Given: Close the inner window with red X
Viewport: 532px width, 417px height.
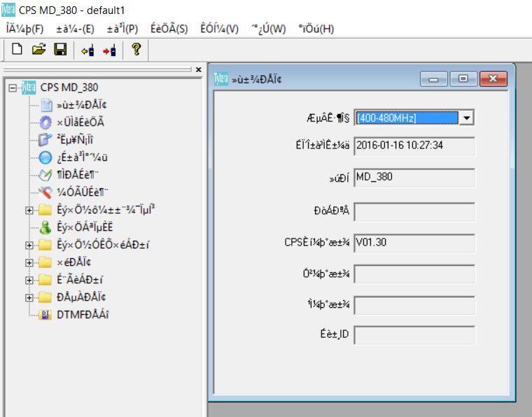Looking at the screenshot, I should pyautogui.click(x=493, y=79).
